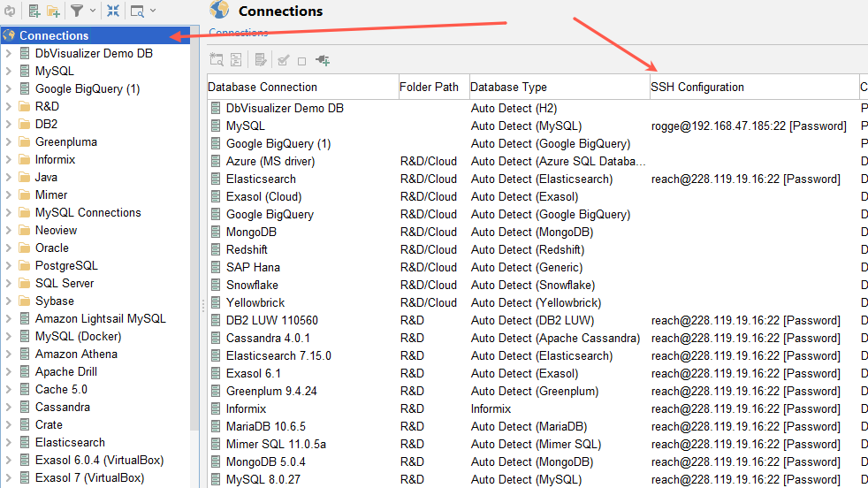Expand the PostgreSQL folder node
Image resolution: width=868 pixels, height=488 pixels.
pos(8,265)
